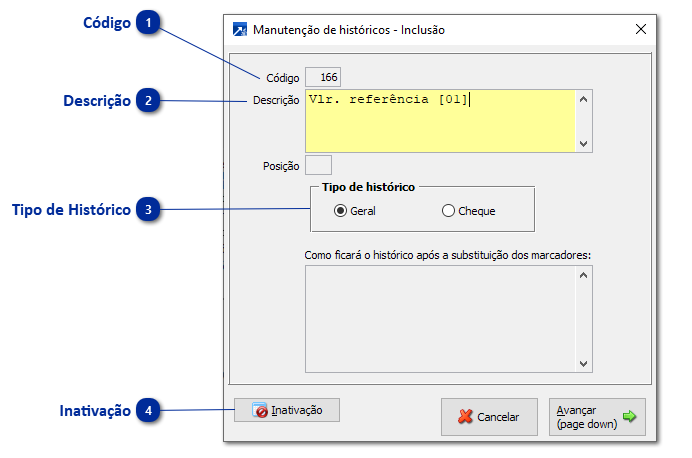Viewport: 692px width, 458px height.
Task: Click the Avançar (page down) button
Action: click(597, 417)
